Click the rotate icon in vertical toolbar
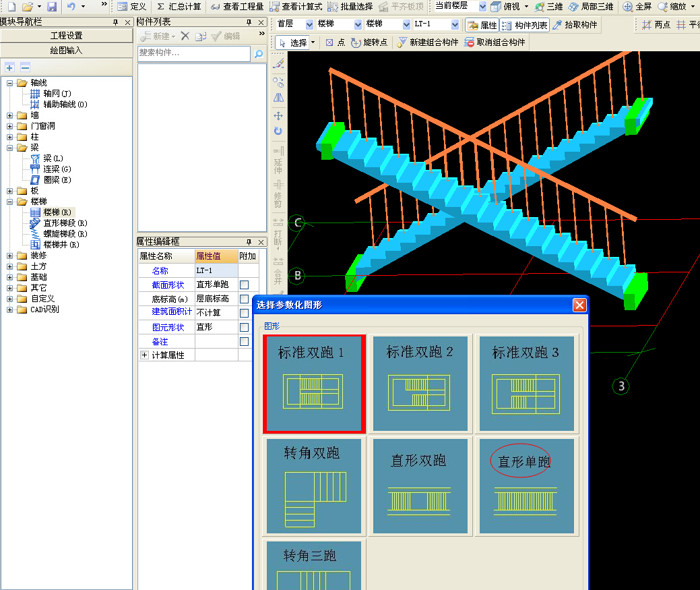The image size is (700, 590). coord(278,131)
